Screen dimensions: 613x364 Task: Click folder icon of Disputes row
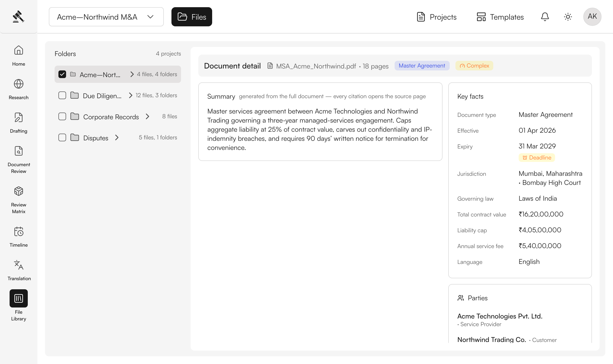[74, 137]
